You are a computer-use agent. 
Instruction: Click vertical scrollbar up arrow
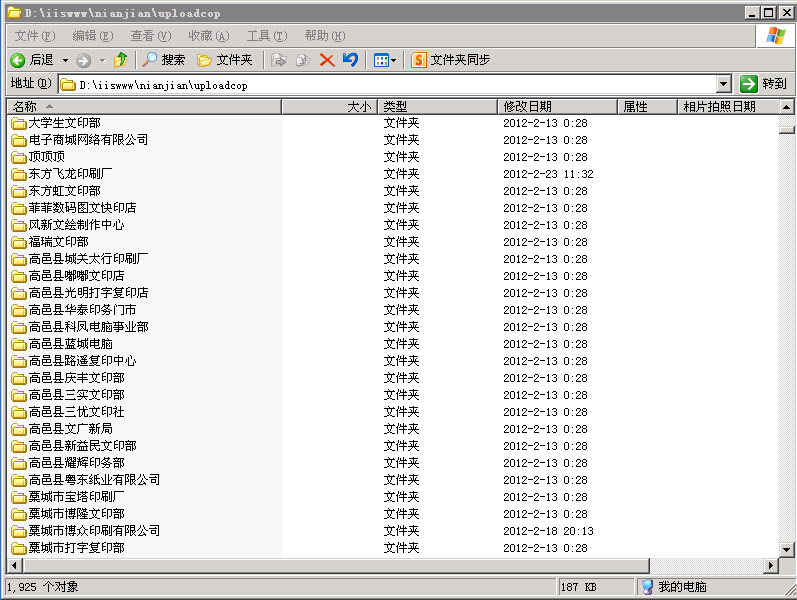coord(786,107)
